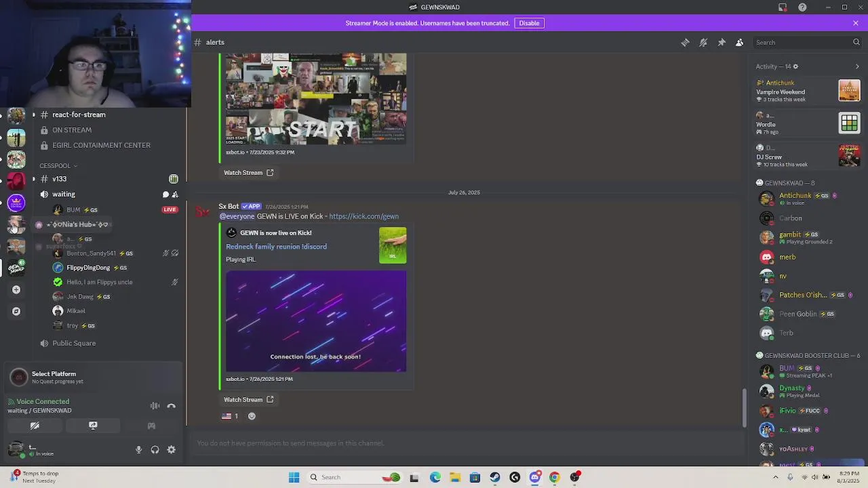
Task: Disconnect from voice call icon
Action: pyautogui.click(x=172, y=406)
